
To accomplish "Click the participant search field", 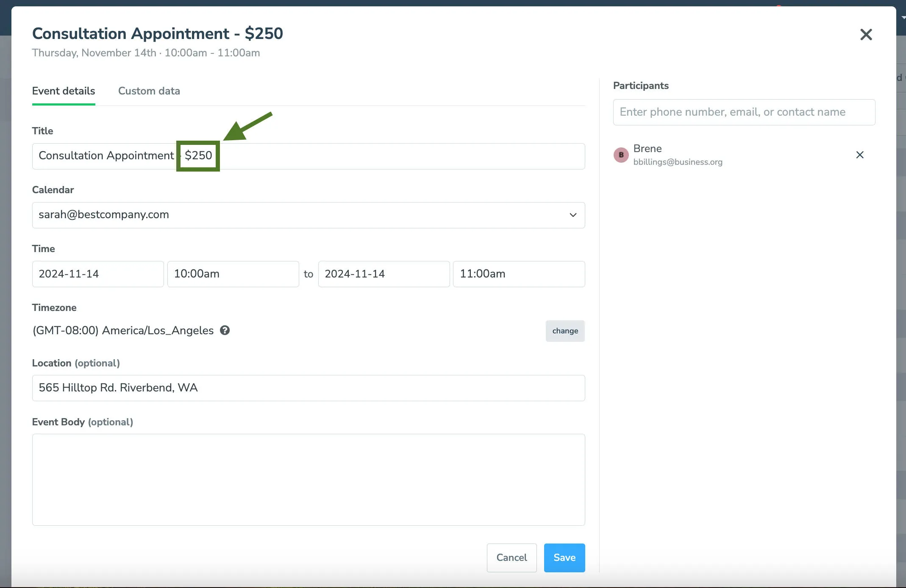I will pyautogui.click(x=744, y=112).
